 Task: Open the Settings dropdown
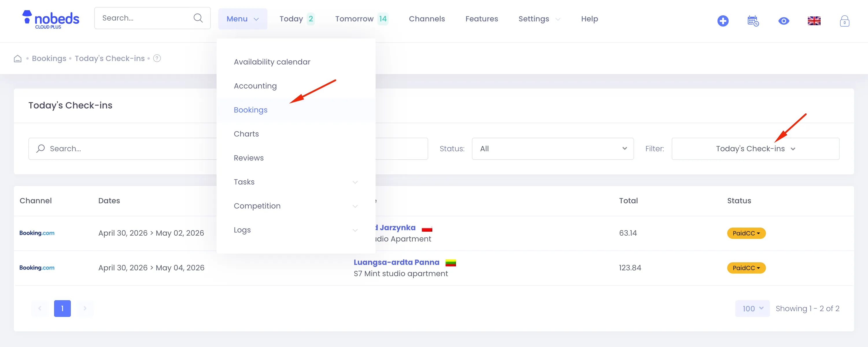pyautogui.click(x=539, y=19)
